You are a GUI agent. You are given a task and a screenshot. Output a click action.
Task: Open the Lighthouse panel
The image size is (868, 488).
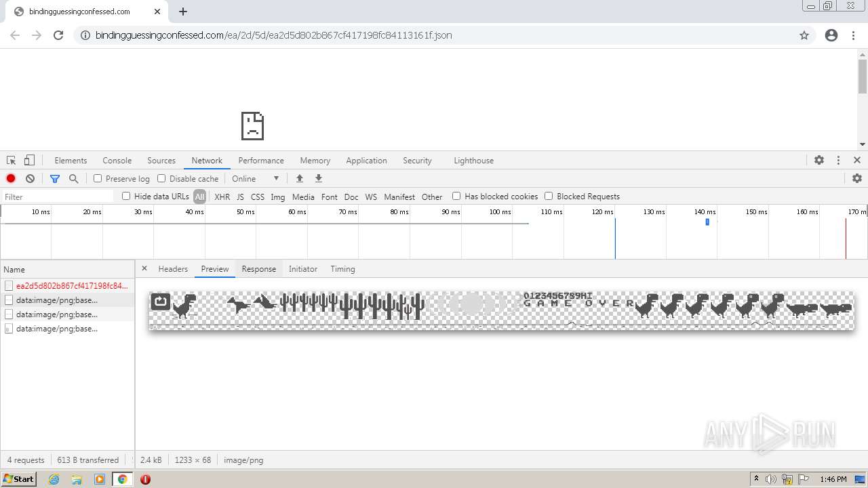point(473,161)
